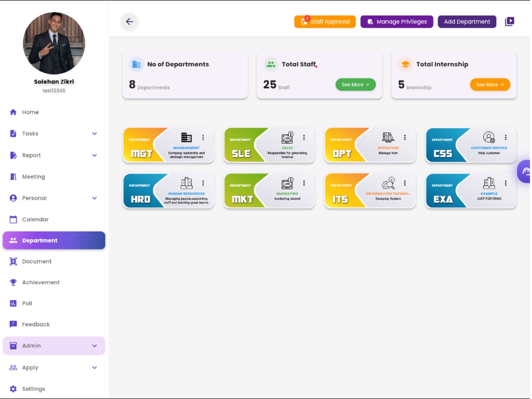See more under Total Staff
Screen dimensions: 532x399
pos(355,84)
